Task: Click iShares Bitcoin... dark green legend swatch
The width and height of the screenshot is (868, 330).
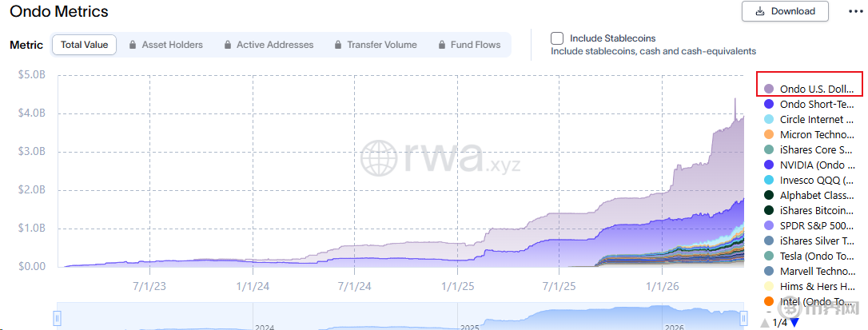Action: [x=768, y=210]
